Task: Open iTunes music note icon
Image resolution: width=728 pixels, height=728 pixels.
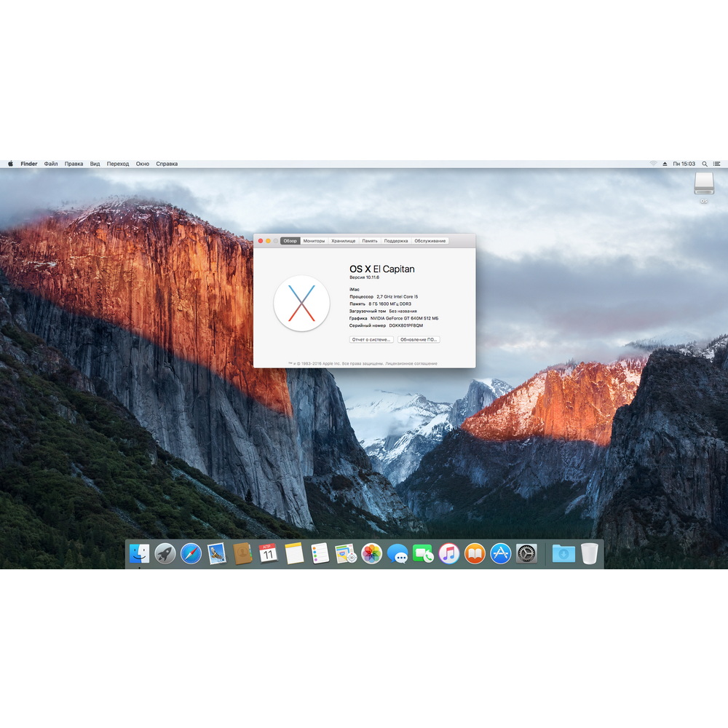Action: pyautogui.click(x=449, y=553)
